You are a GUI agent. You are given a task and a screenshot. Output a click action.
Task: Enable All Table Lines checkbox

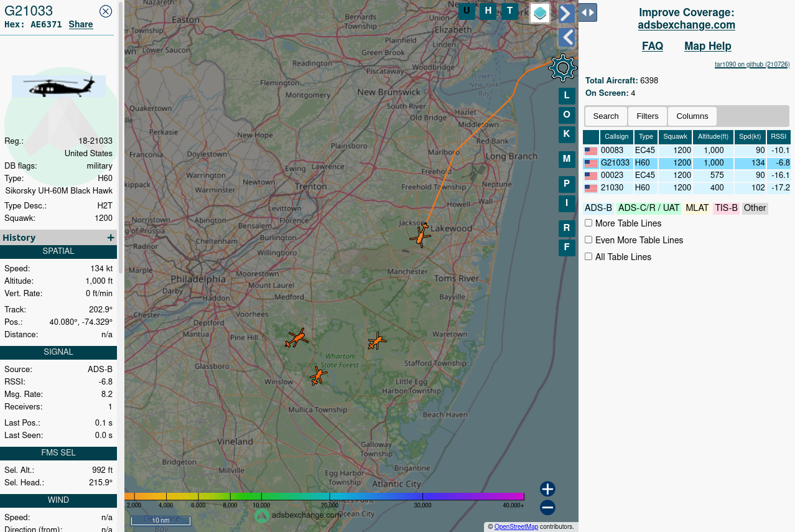click(x=588, y=256)
